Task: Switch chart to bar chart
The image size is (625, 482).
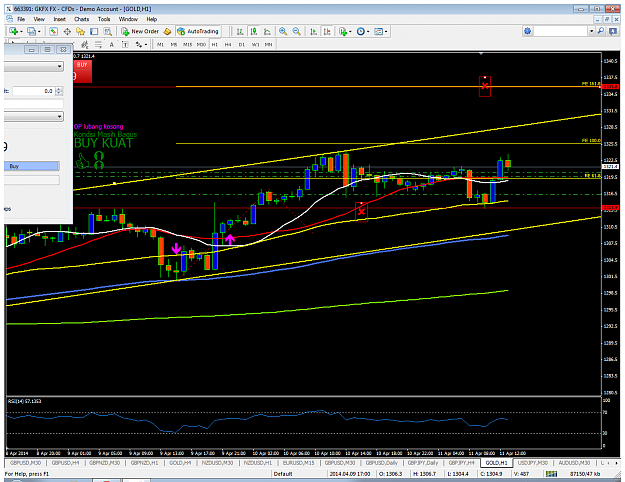Action: pos(240,31)
